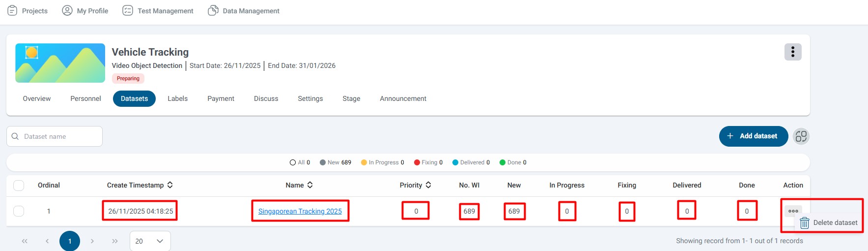Switch to the Labels tab

click(x=177, y=99)
